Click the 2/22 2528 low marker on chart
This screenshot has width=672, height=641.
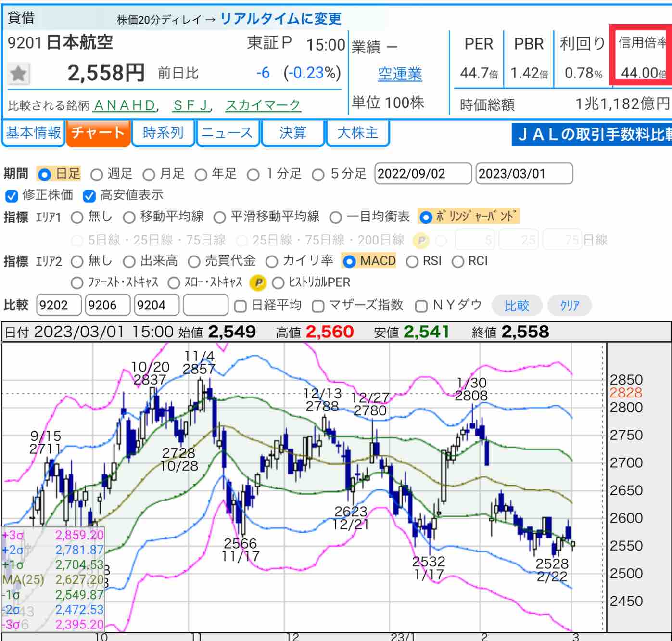[552, 570]
